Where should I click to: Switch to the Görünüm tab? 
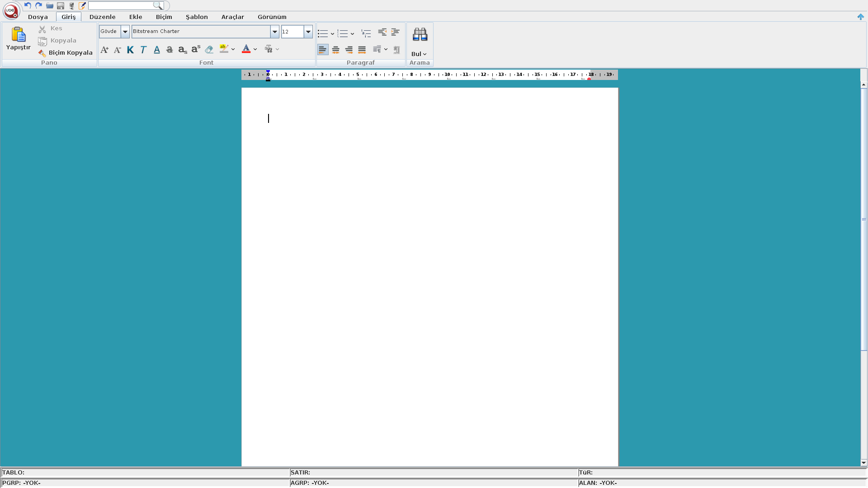[x=272, y=17]
